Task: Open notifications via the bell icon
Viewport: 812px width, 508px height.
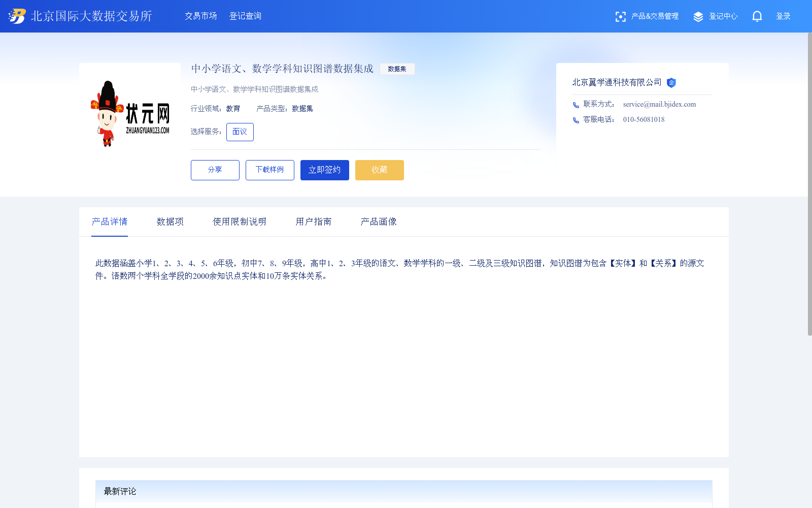Action: tap(757, 16)
